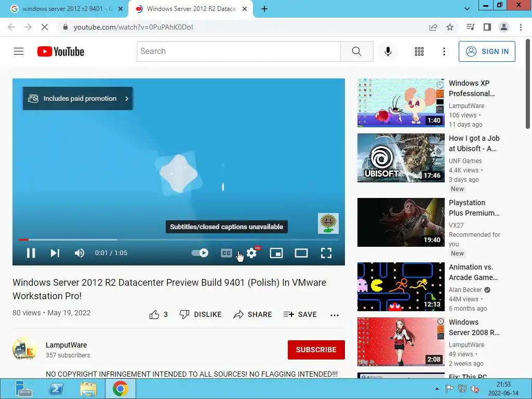Screen dimensions: 532x399
Task: Go to the YouTube home logo
Action: [x=61, y=51]
